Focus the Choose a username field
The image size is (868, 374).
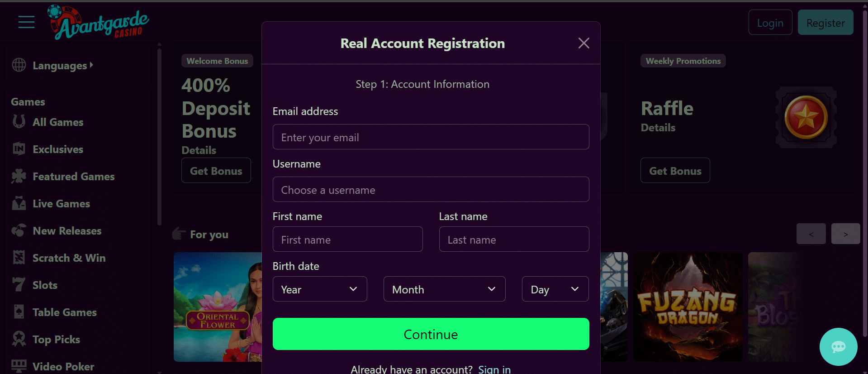431,190
